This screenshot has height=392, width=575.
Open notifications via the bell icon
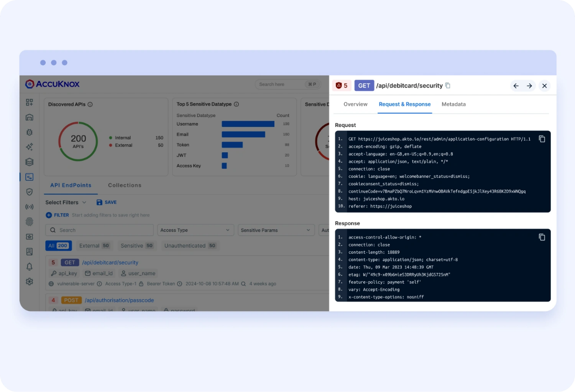(29, 267)
